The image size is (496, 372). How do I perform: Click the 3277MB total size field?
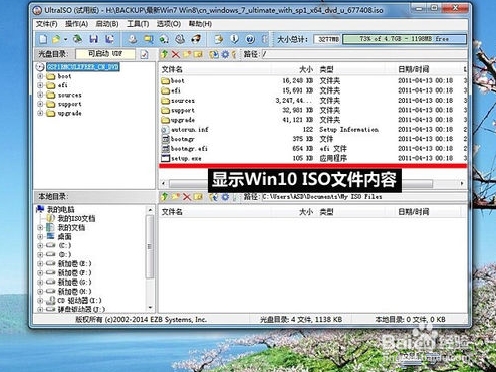tap(327, 39)
